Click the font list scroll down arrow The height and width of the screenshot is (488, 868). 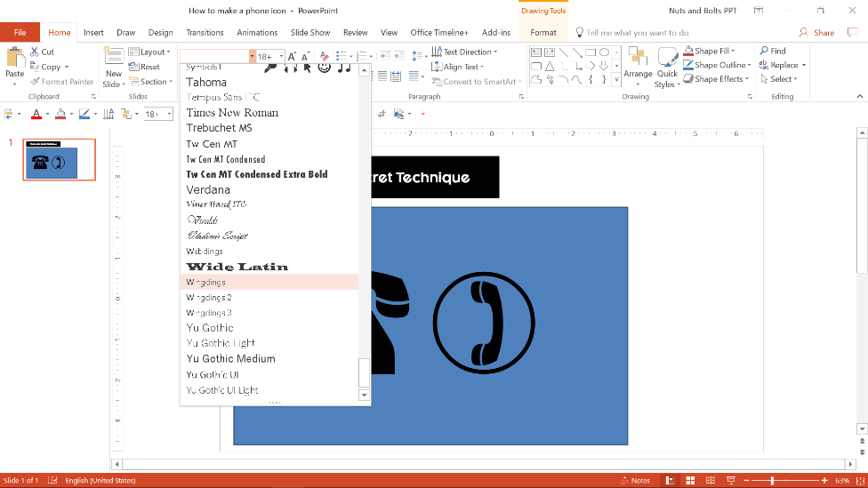point(364,395)
